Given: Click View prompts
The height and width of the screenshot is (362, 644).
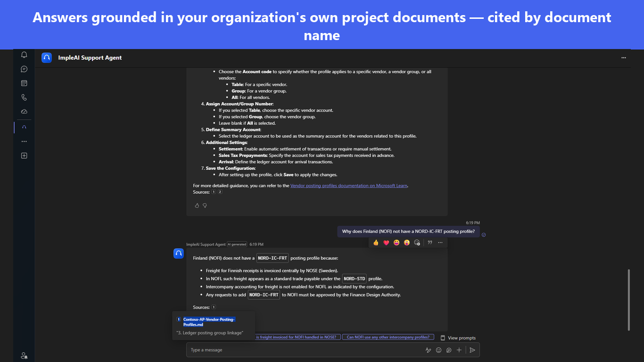Looking at the screenshot, I should coord(458,338).
